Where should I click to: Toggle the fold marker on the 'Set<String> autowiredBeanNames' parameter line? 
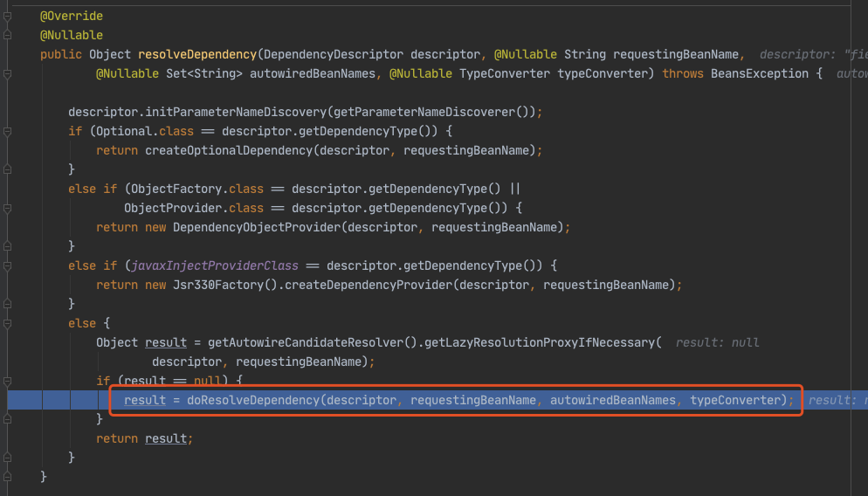tap(7, 74)
